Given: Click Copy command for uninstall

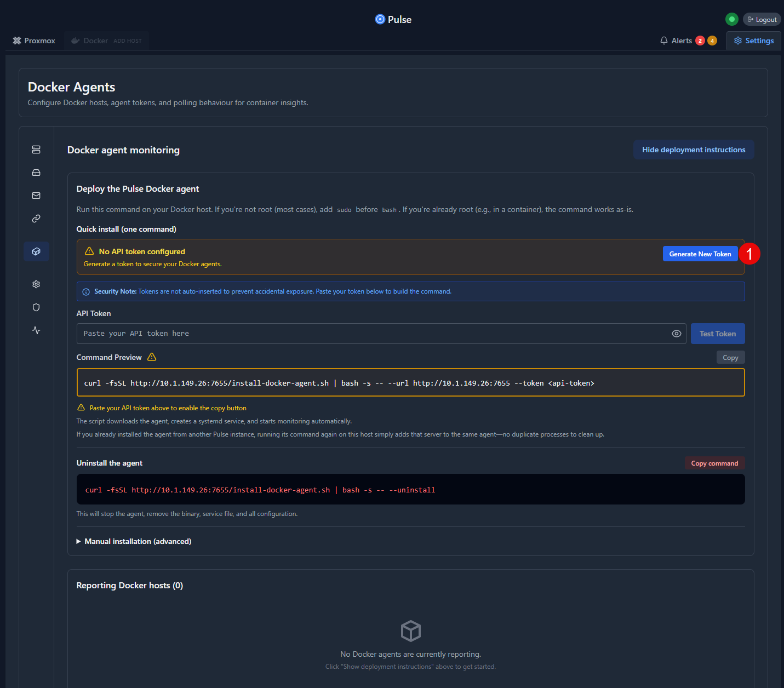Looking at the screenshot, I should click(714, 463).
